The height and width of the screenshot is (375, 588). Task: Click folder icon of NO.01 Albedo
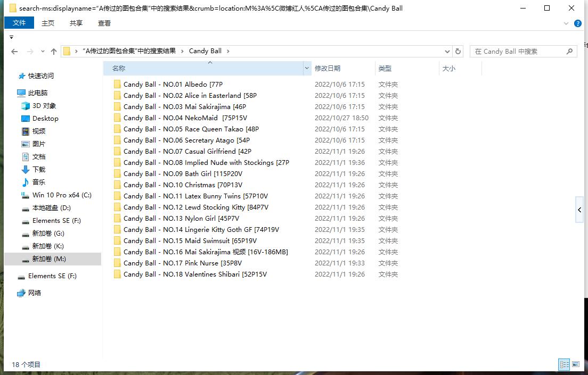coord(117,84)
